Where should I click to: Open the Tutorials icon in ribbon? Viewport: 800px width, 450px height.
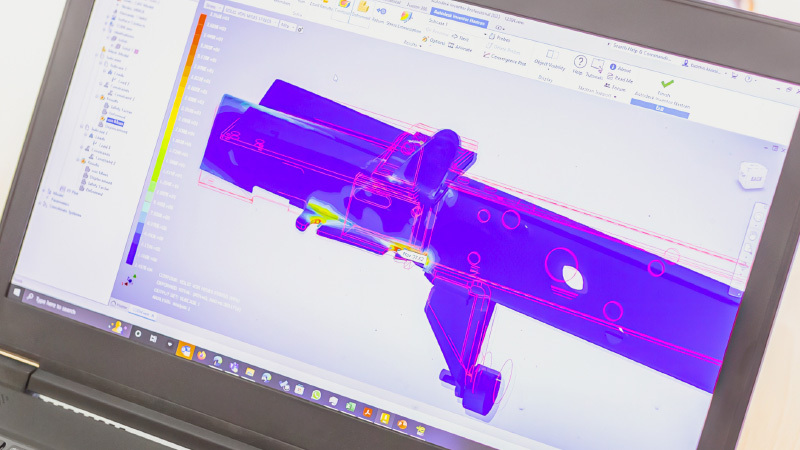597,67
